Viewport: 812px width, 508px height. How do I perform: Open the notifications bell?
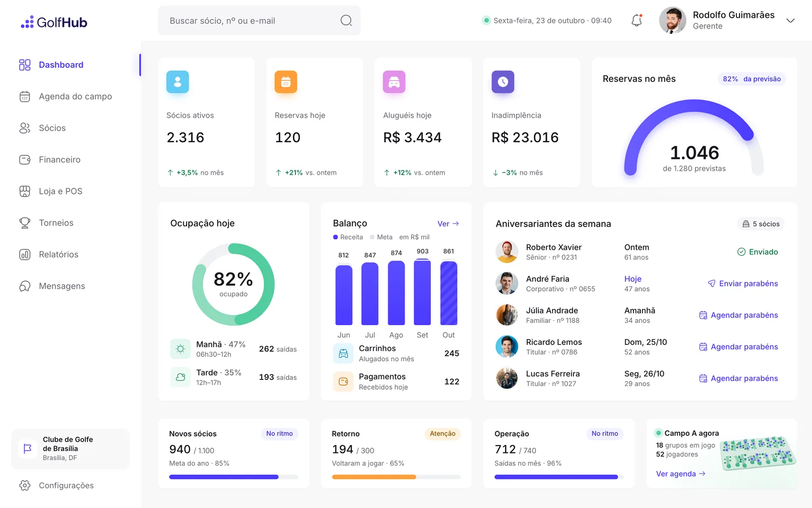tap(636, 20)
